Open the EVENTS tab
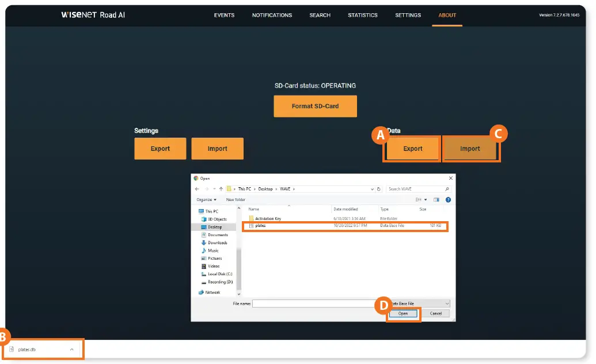The width and height of the screenshot is (596, 364). click(x=224, y=15)
